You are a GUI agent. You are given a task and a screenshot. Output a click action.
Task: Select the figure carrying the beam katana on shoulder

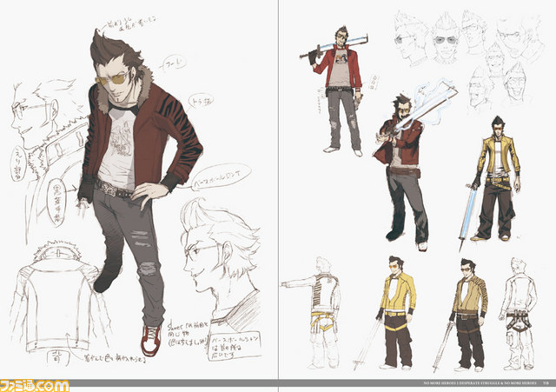(x=337, y=90)
